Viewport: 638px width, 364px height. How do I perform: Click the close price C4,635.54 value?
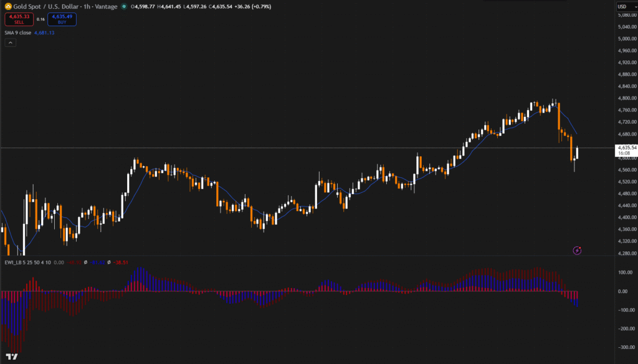pyautogui.click(x=220, y=6)
